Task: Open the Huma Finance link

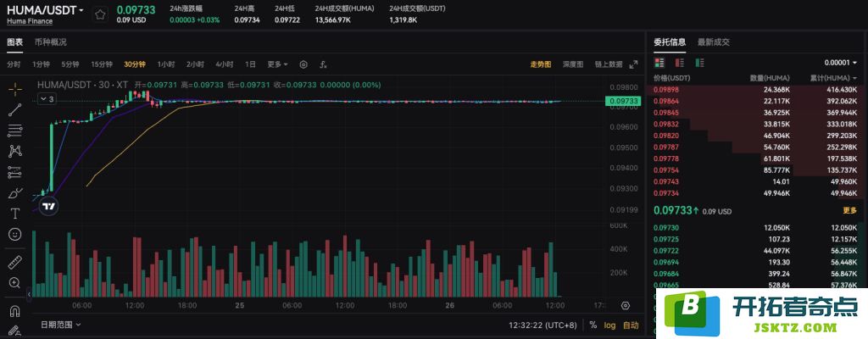Action: [x=30, y=21]
